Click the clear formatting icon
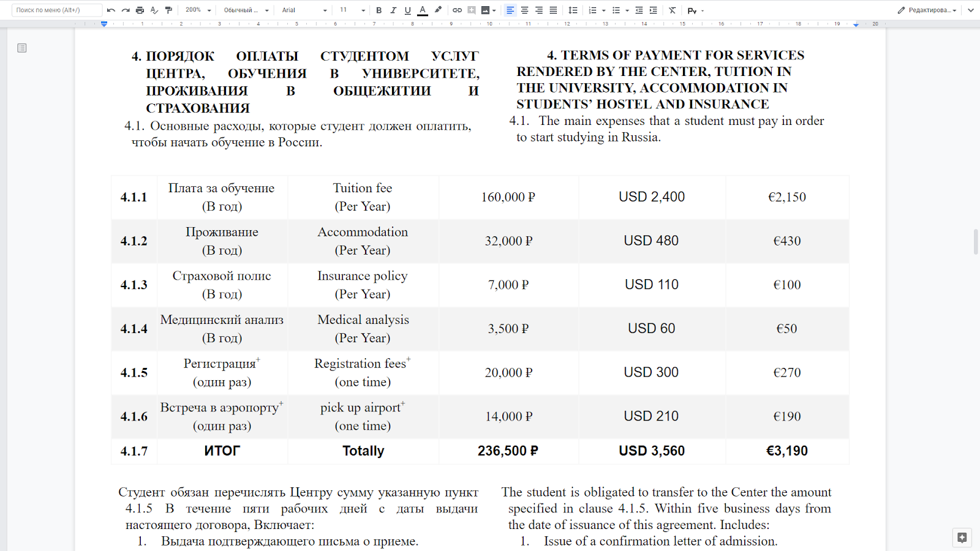 click(x=672, y=10)
